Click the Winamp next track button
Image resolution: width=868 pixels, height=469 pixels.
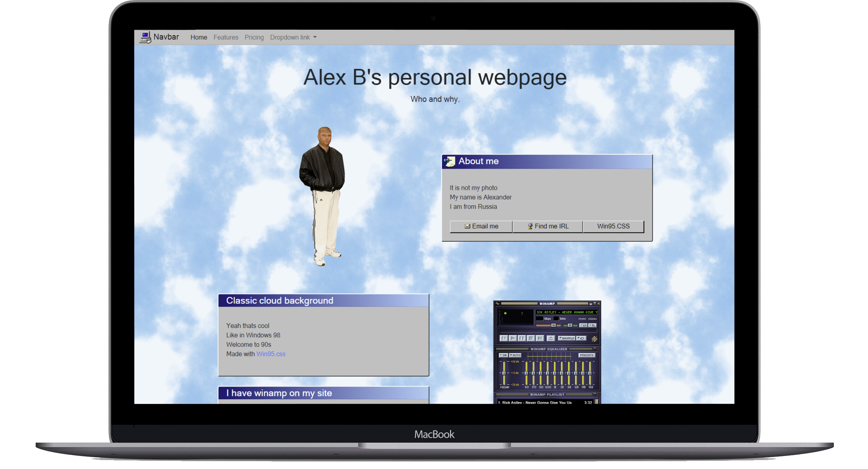(540, 338)
